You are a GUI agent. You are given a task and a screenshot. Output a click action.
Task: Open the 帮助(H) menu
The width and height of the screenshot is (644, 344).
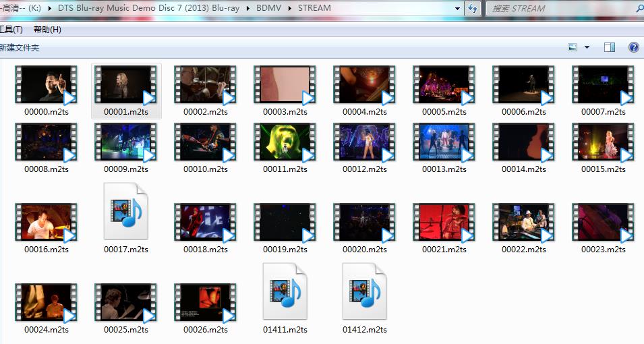[x=47, y=30]
